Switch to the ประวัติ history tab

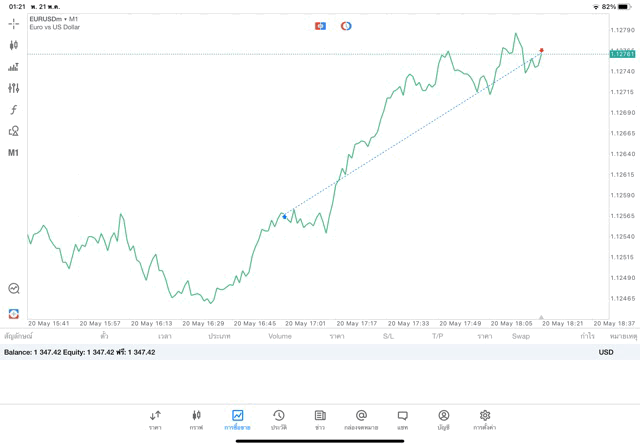click(278, 420)
